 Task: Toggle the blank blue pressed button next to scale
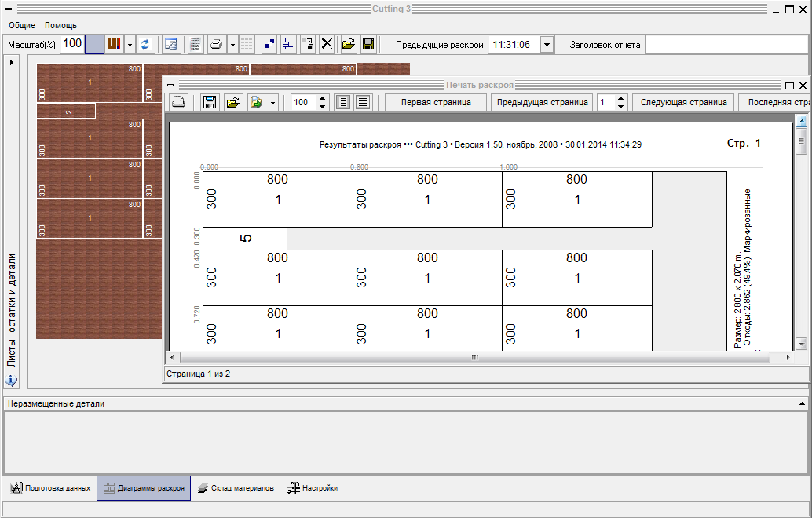point(94,45)
